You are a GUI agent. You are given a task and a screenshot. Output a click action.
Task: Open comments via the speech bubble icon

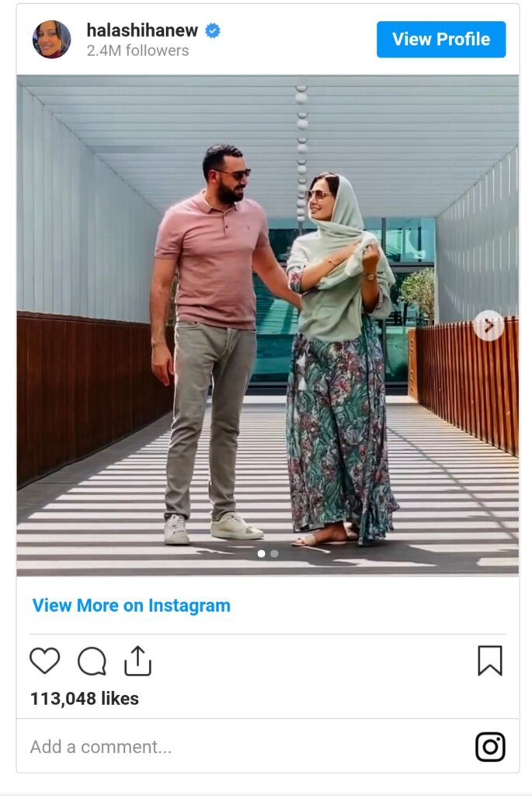point(92,661)
